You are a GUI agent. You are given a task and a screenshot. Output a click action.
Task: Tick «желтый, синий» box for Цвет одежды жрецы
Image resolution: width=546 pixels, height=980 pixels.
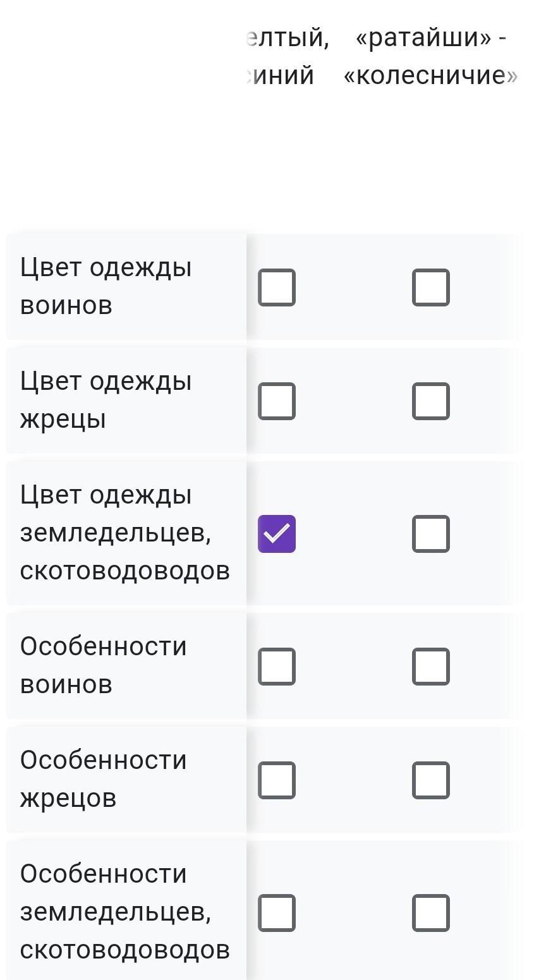pyautogui.click(x=277, y=401)
